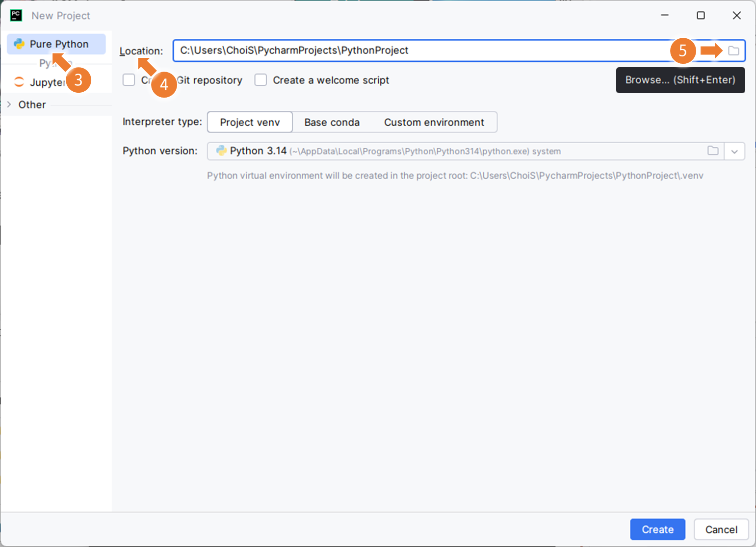Viewport: 756px width, 547px height.
Task: Click the Interpreter type label
Action: 162,122
